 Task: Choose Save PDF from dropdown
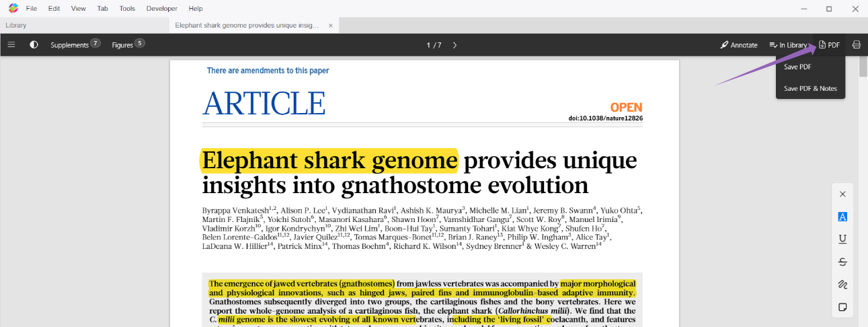[797, 67]
